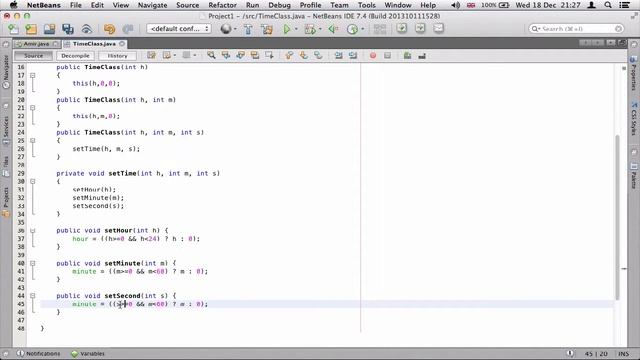Screen dimensions: 640x360
Task: Click the Build Project hammer icon
Action: click(x=248, y=29)
